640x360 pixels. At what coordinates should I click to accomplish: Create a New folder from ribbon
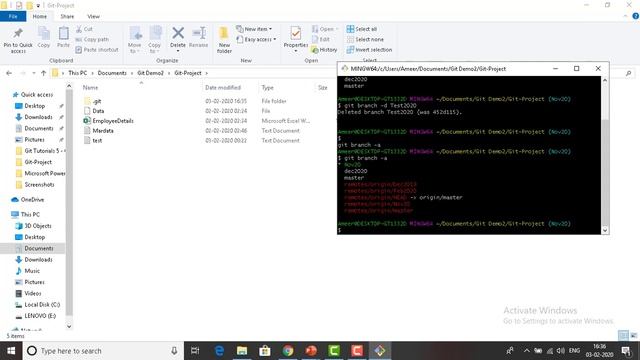pos(224,40)
